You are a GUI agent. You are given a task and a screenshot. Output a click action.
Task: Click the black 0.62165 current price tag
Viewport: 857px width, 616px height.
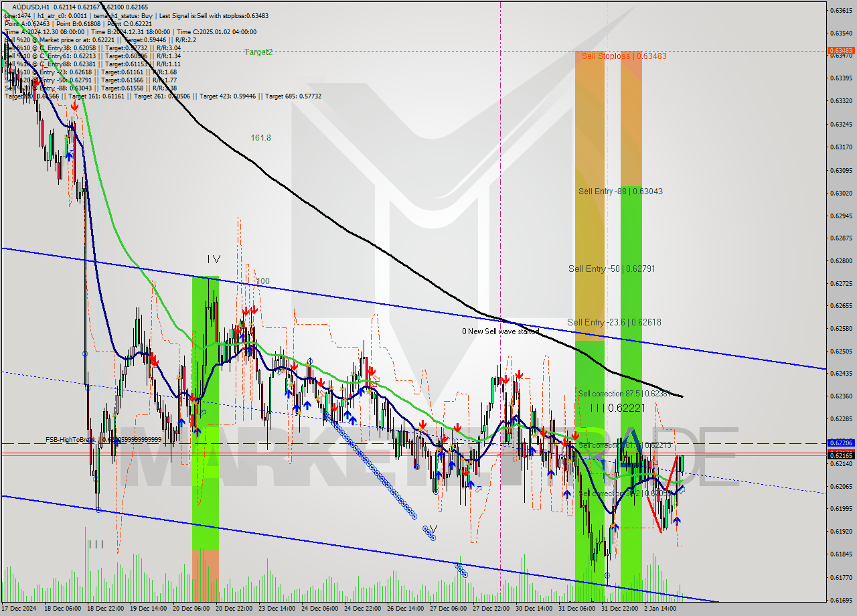(841, 456)
